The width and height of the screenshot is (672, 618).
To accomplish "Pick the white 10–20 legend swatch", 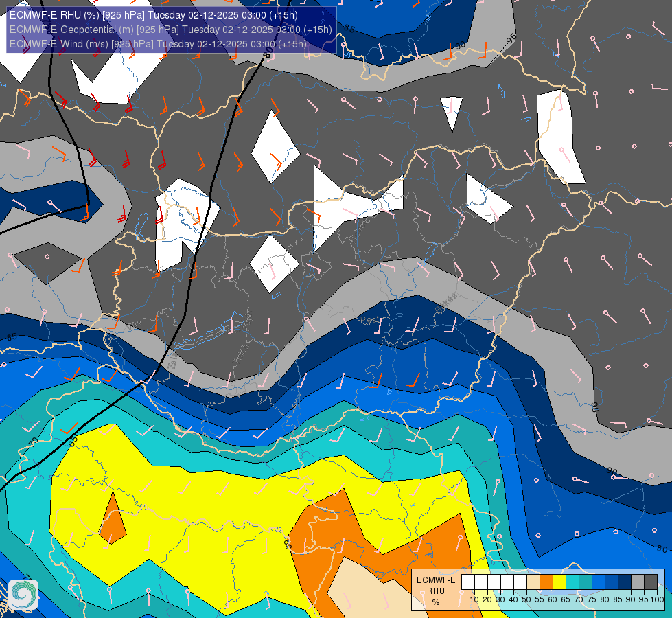I will (481, 582).
